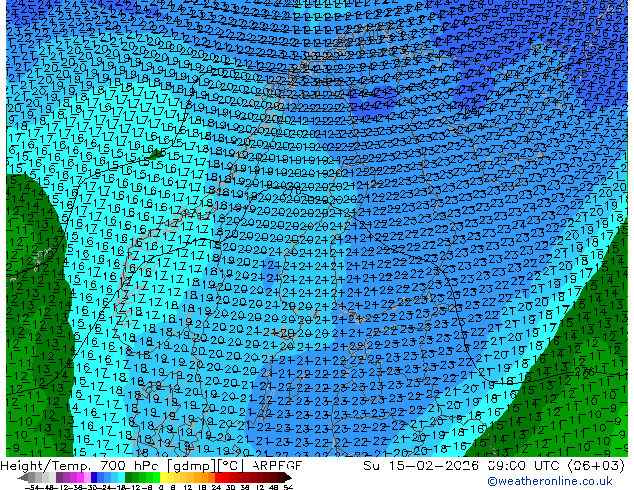The width and height of the screenshot is (634, 490).
Task: Select the dark blue swatch in temperature scale
Action: click(x=94, y=477)
